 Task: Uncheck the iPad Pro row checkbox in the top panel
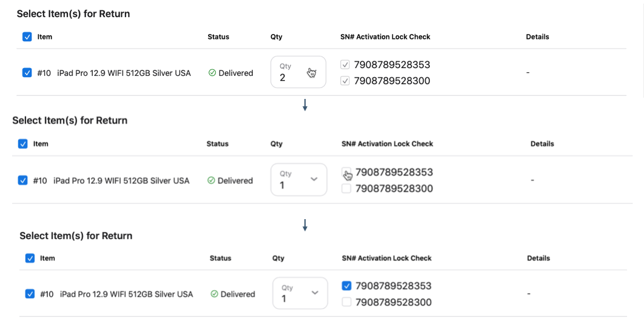coord(27,73)
